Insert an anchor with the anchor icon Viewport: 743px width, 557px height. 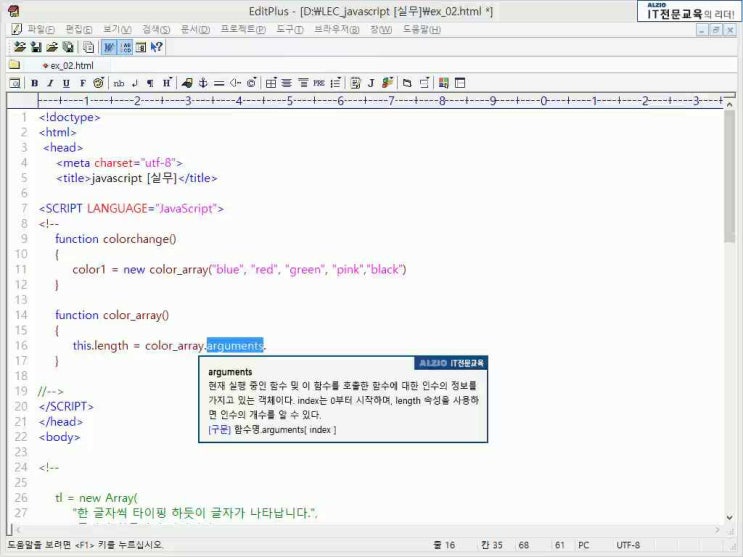(203, 83)
